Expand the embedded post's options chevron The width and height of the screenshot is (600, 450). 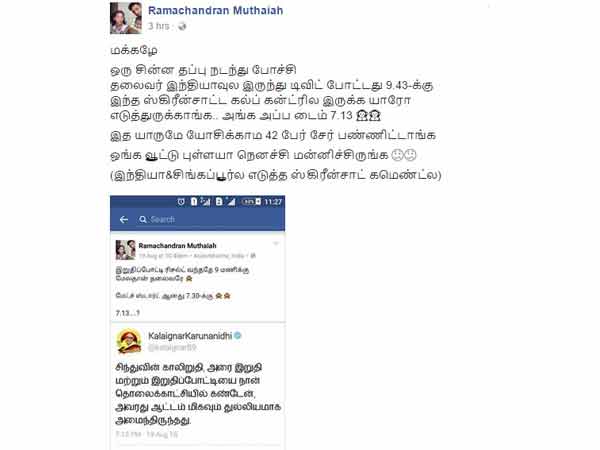tap(276, 244)
